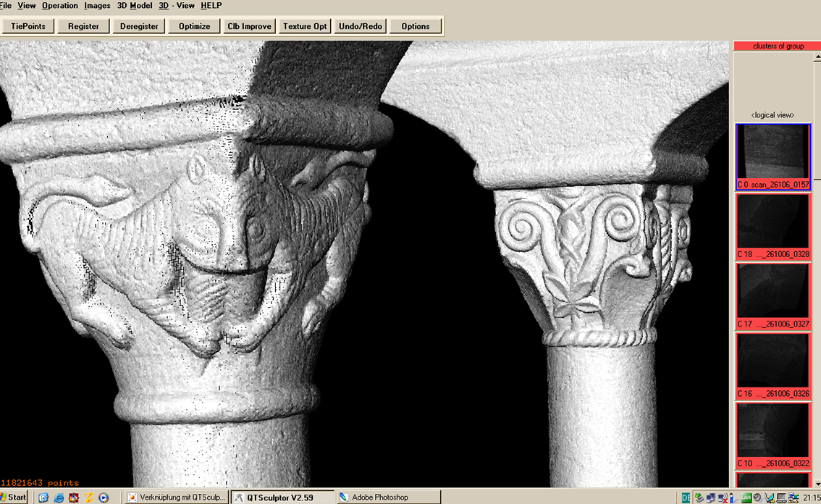Viewport: 821px width, 504px height.
Task: Click the Clb Improve button
Action: coord(249,26)
